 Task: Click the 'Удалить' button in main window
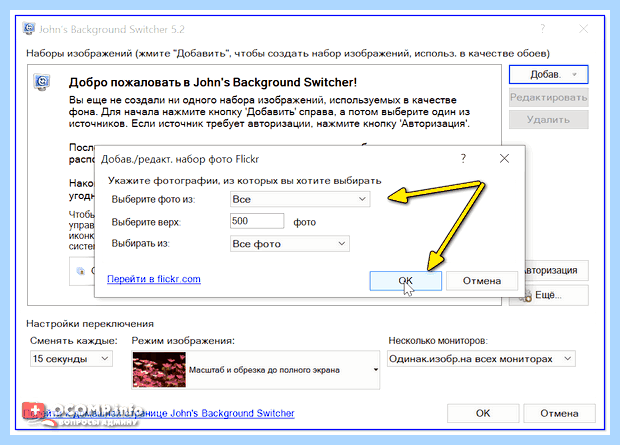548,119
